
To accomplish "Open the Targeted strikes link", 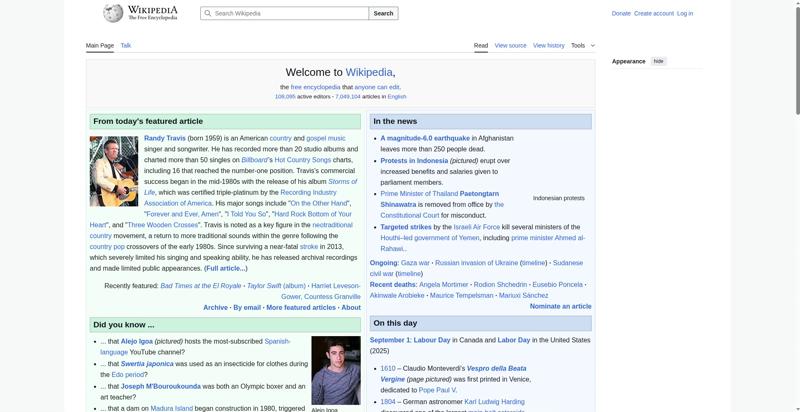I will [406, 227].
